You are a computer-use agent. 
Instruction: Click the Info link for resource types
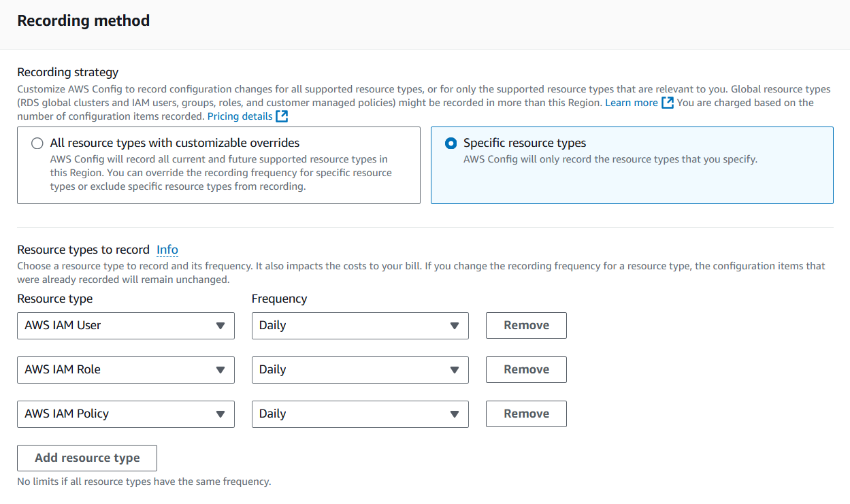coord(167,250)
